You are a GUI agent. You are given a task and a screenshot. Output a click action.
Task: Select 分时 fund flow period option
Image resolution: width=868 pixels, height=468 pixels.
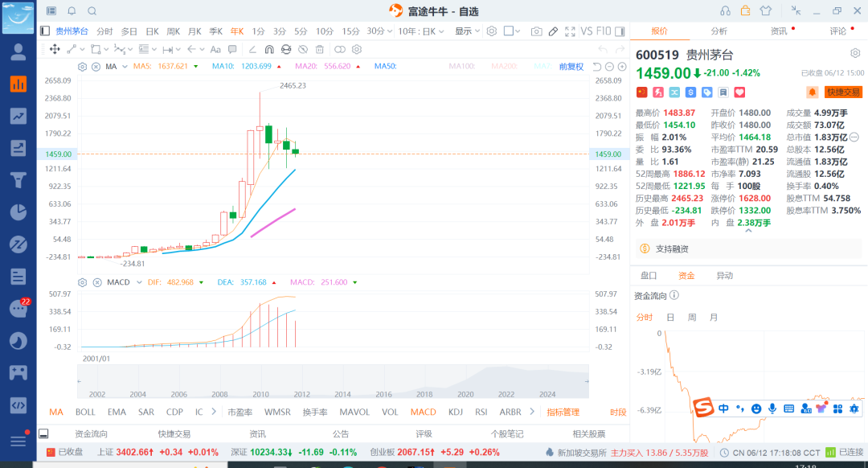coord(645,318)
